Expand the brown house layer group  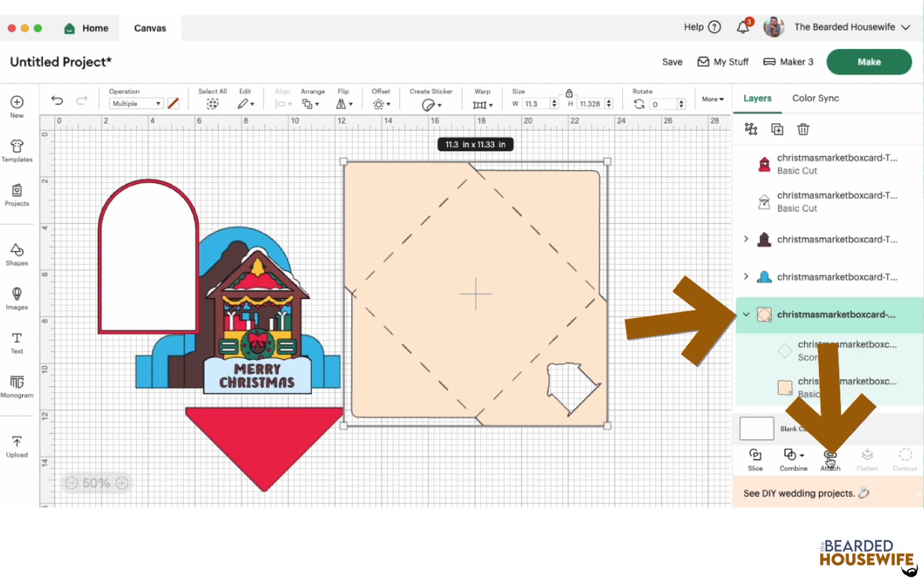coord(746,239)
